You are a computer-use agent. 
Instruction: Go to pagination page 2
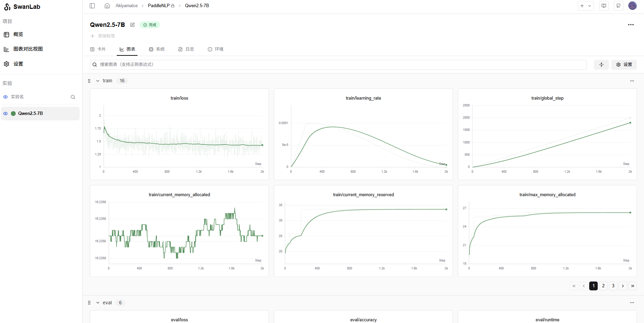[603, 286]
